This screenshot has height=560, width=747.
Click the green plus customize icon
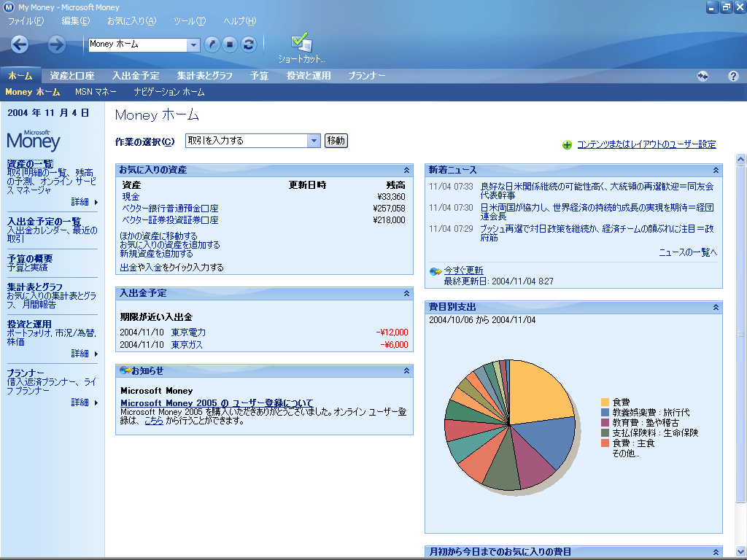pyautogui.click(x=567, y=145)
